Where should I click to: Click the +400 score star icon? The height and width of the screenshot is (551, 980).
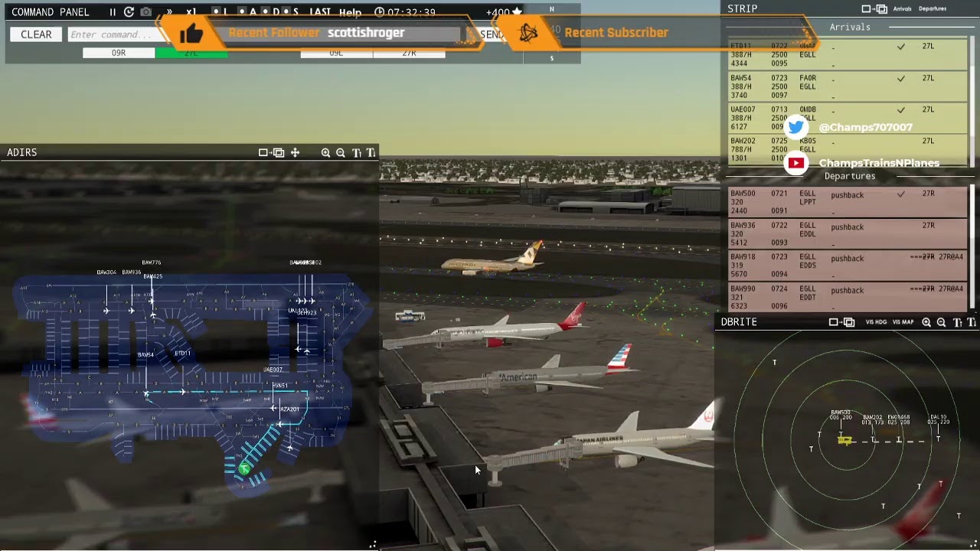click(x=517, y=12)
